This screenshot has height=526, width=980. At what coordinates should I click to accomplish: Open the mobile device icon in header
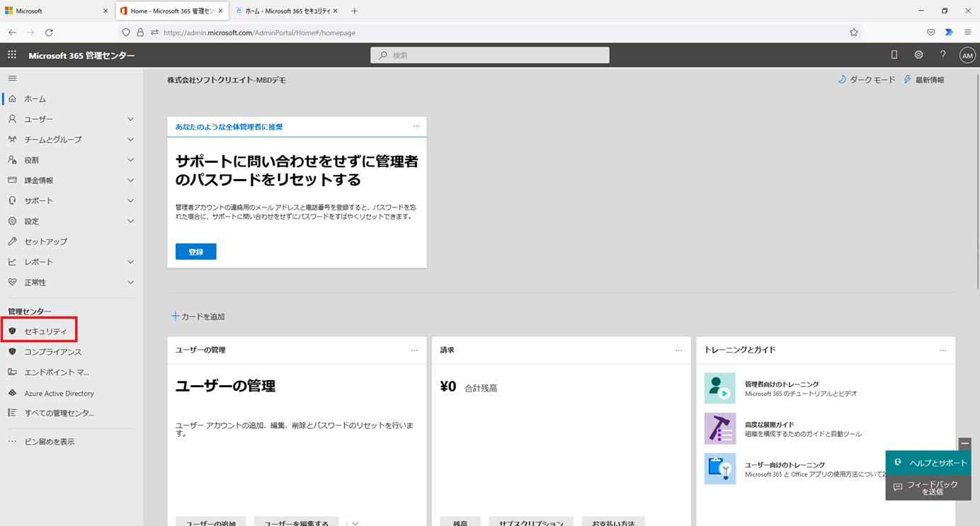coord(894,55)
